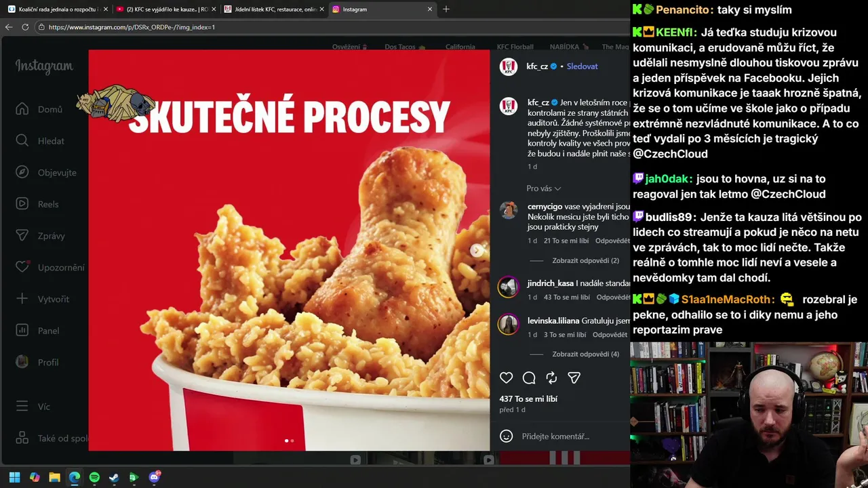Click the repost icon under the post

(x=551, y=378)
